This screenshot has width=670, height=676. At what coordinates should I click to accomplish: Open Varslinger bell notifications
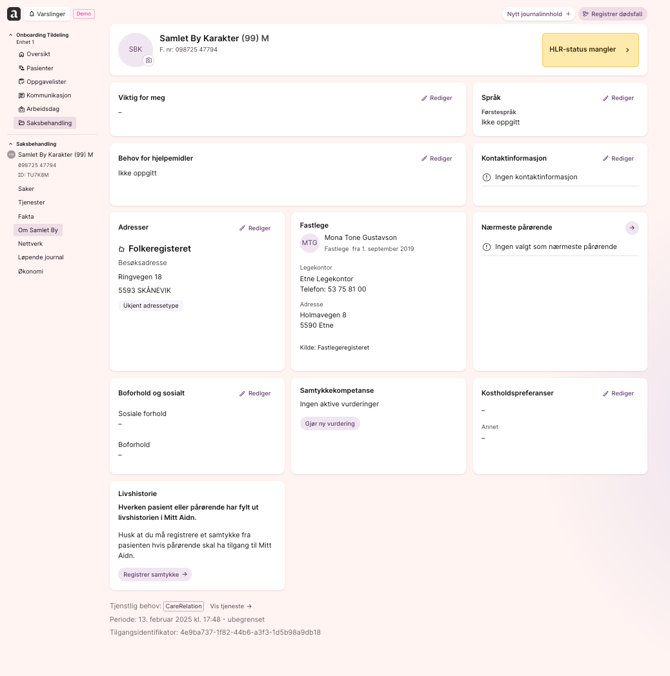coord(47,14)
